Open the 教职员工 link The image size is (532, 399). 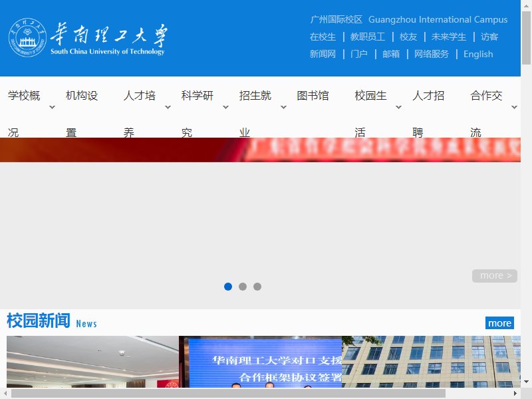point(368,37)
